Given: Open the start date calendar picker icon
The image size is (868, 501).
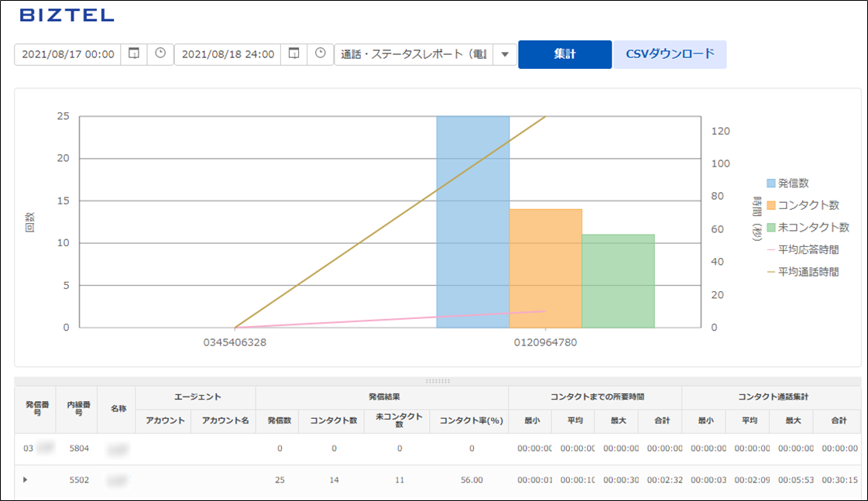Looking at the screenshot, I should click(134, 54).
